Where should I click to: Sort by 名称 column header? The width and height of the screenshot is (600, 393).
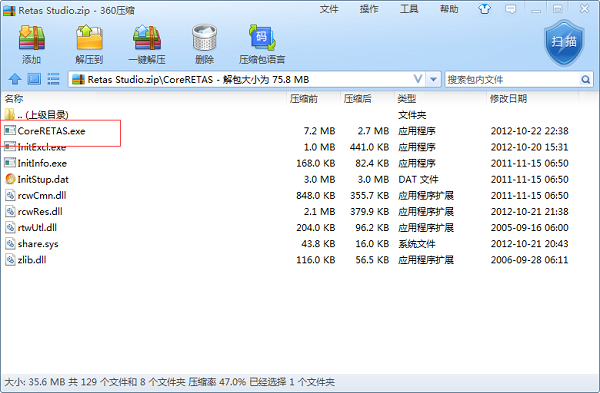[14, 99]
